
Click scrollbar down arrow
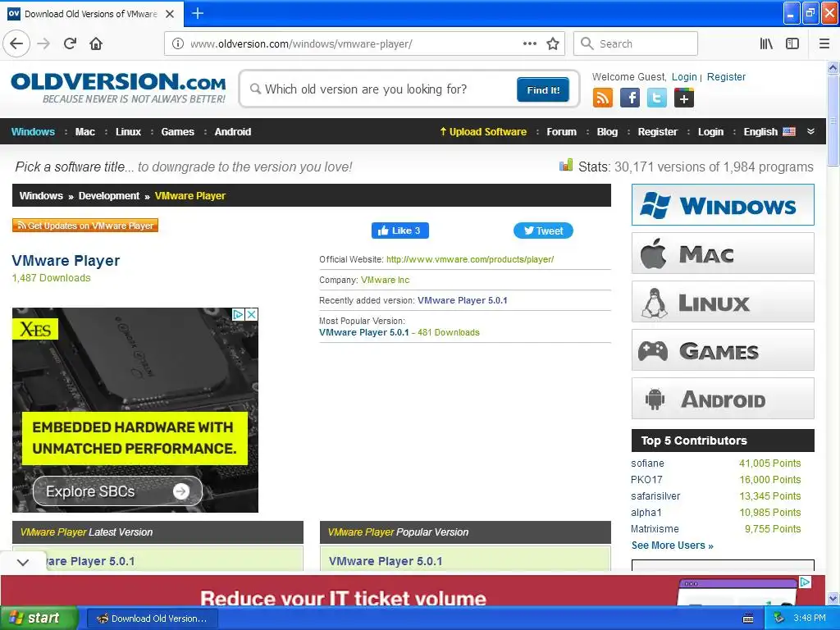[833, 598]
